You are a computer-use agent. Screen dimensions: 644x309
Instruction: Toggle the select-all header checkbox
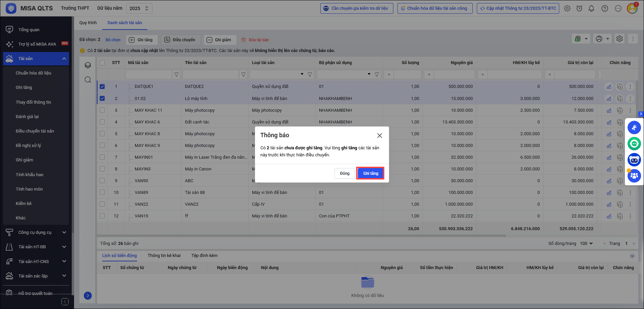[102, 63]
